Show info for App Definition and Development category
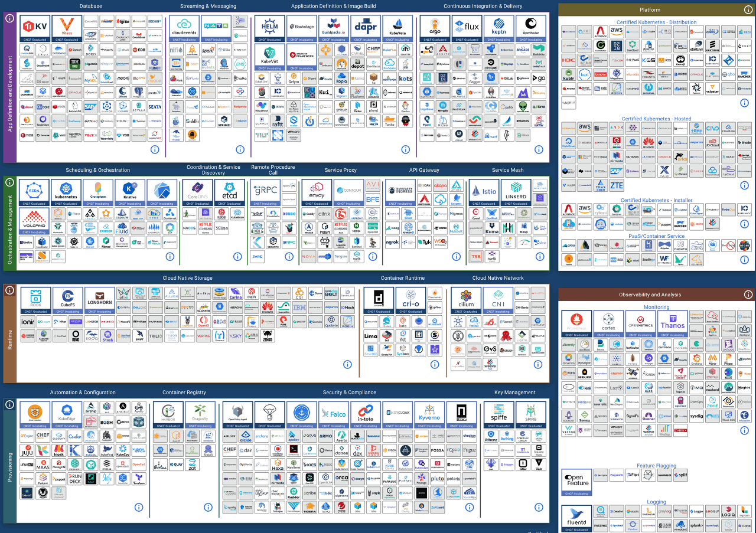Viewport: 756px width, 533px height. (9, 18)
